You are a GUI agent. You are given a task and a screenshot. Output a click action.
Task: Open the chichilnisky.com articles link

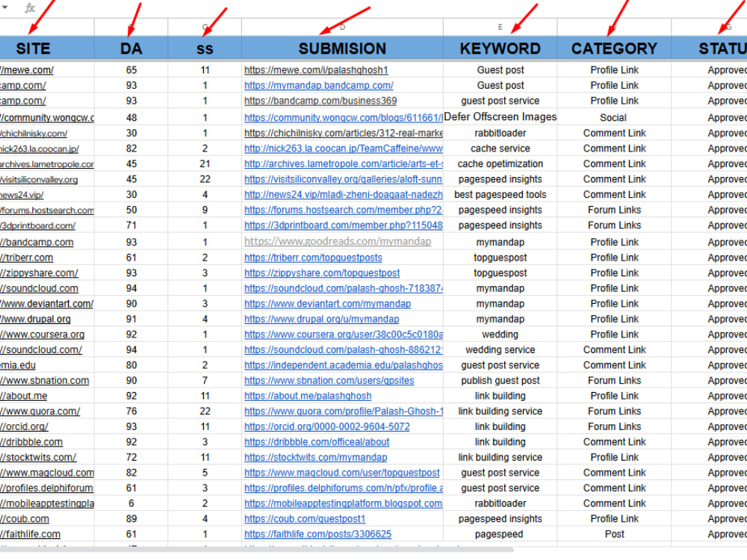point(344,133)
